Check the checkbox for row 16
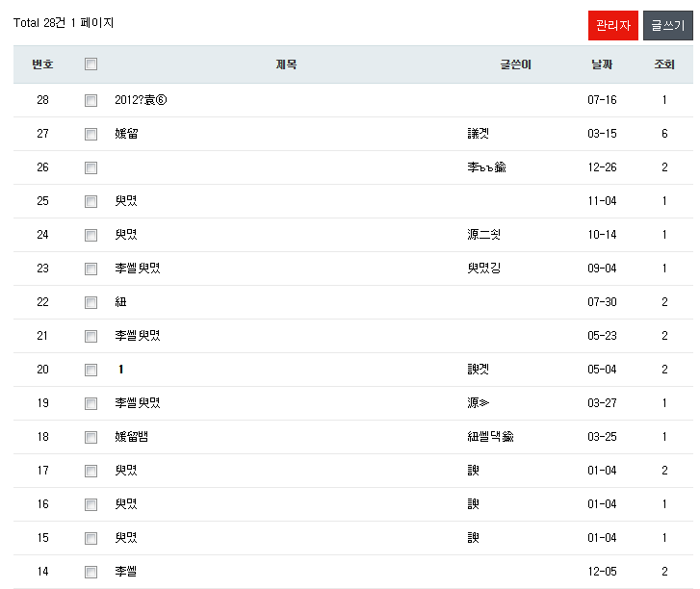Image resolution: width=700 pixels, height=589 pixels. [91, 504]
